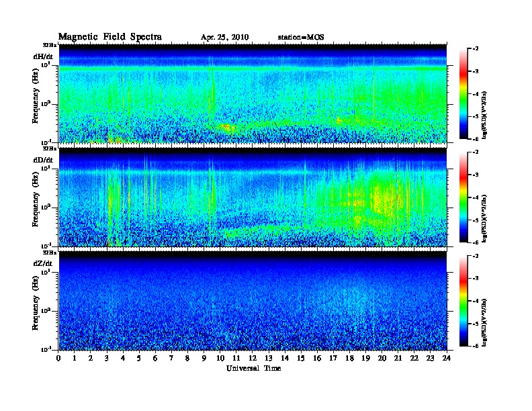
Task: Click the 10⁻¹ frequency tick of dZ/dt plot
Action: click(x=46, y=349)
